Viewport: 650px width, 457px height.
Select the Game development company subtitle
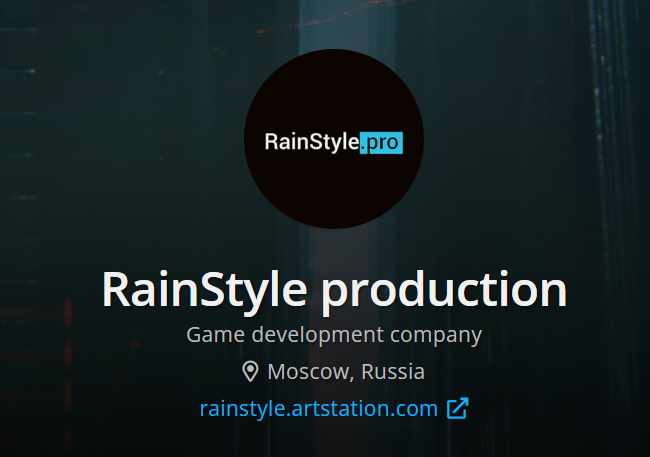[x=334, y=335]
